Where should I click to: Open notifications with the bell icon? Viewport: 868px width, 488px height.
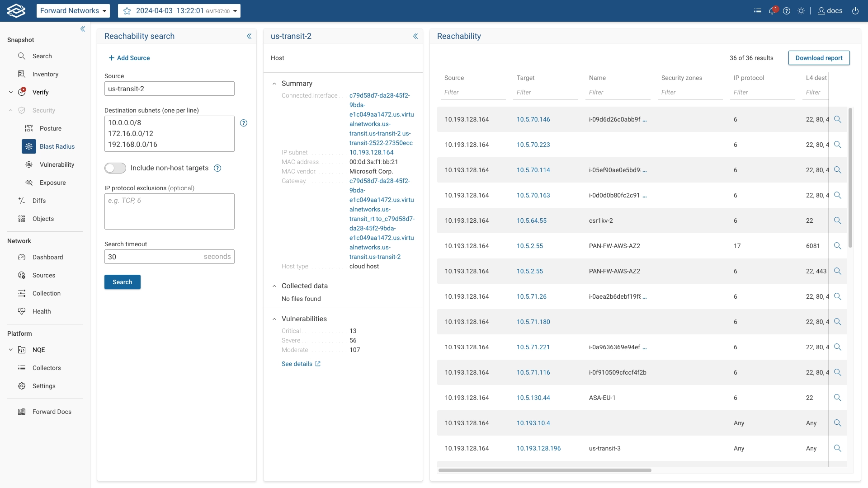(772, 10)
